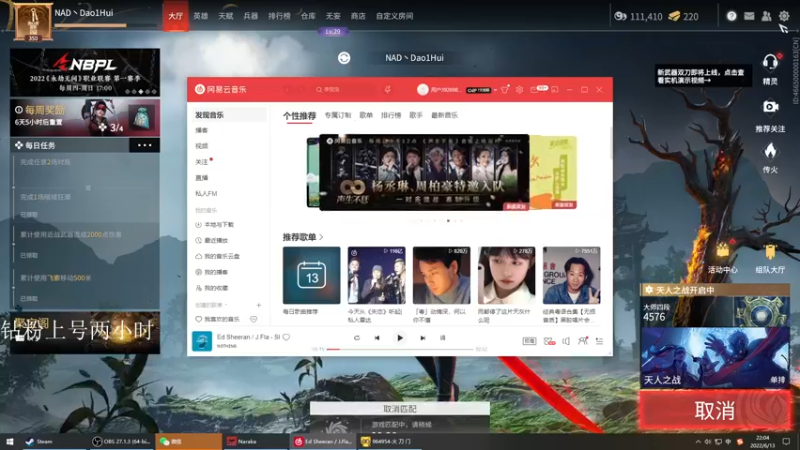Open 私人FM in sidebar
The image size is (800, 450).
click(x=206, y=193)
